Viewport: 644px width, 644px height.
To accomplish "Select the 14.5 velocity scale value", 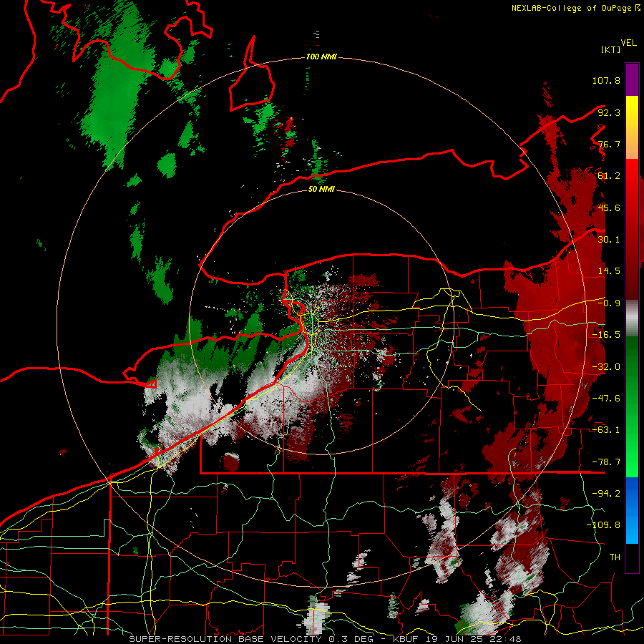I will 609,271.
